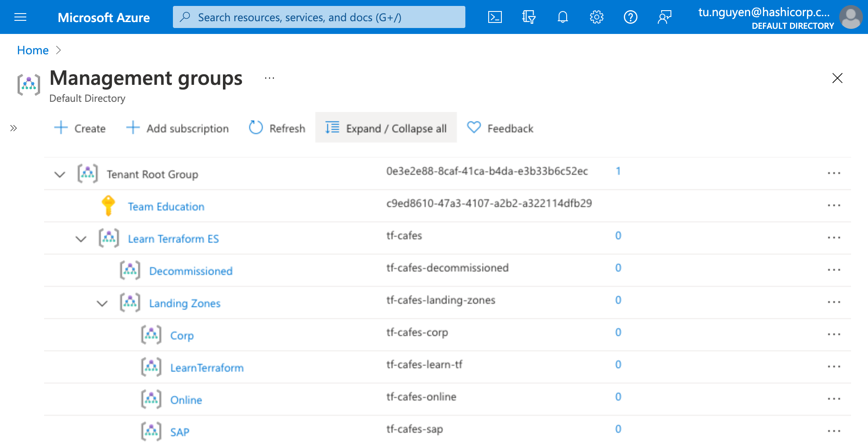Click the key icon beside Team Education

(x=108, y=205)
